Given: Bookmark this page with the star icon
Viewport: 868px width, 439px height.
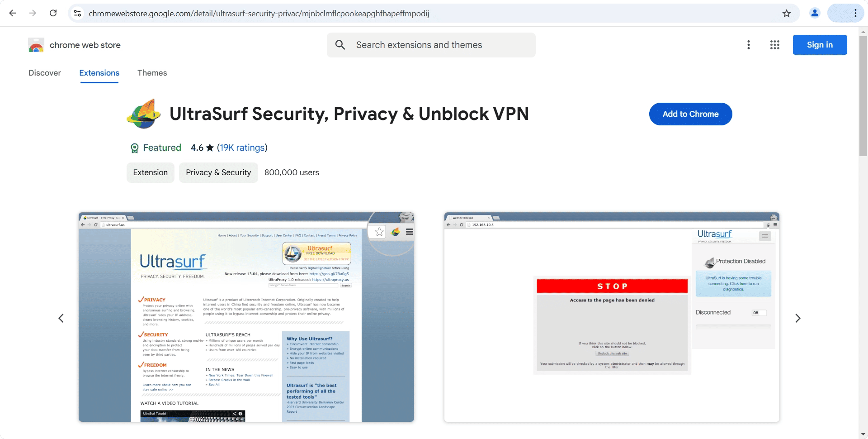Looking at the screenshot, I should (x=787, y=13).
